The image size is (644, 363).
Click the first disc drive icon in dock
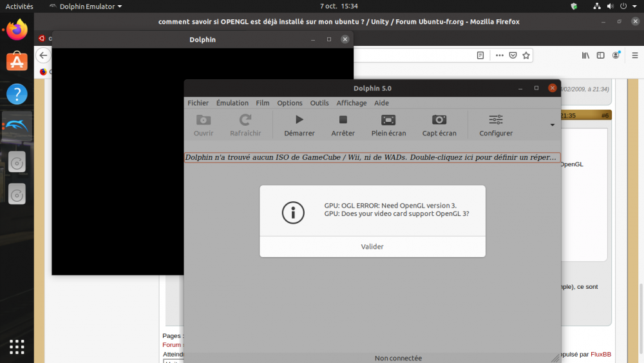[17, 162]
